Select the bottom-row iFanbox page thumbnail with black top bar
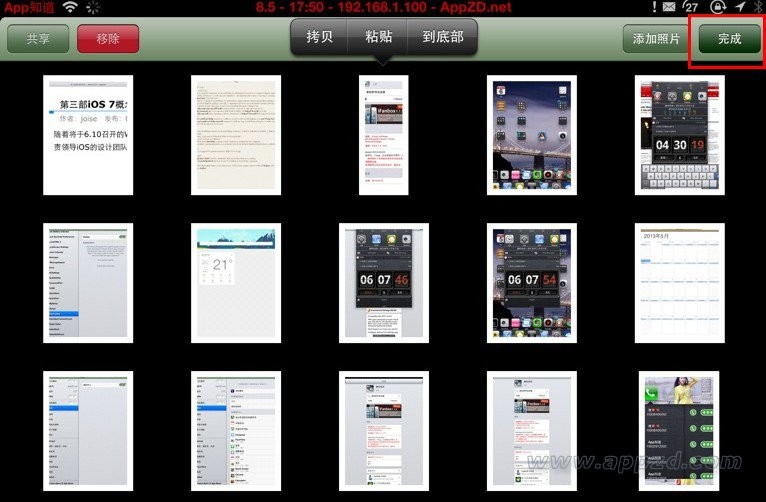766x502 pixels. (x=383, y=431)
